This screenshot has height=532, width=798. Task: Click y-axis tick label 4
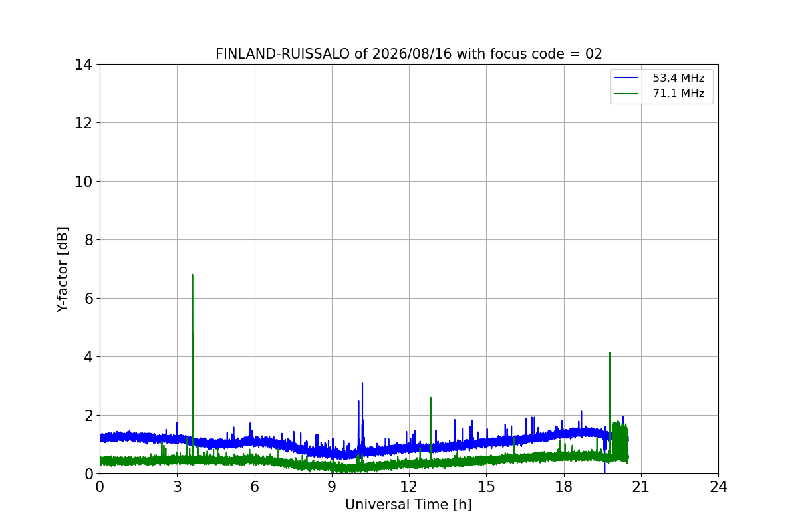(x=88, y=356)
